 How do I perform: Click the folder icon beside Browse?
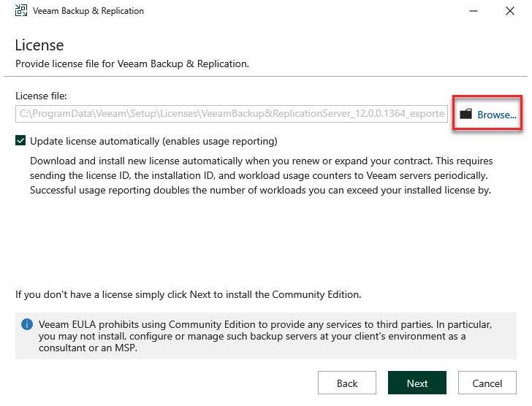[x=465, y=114]
